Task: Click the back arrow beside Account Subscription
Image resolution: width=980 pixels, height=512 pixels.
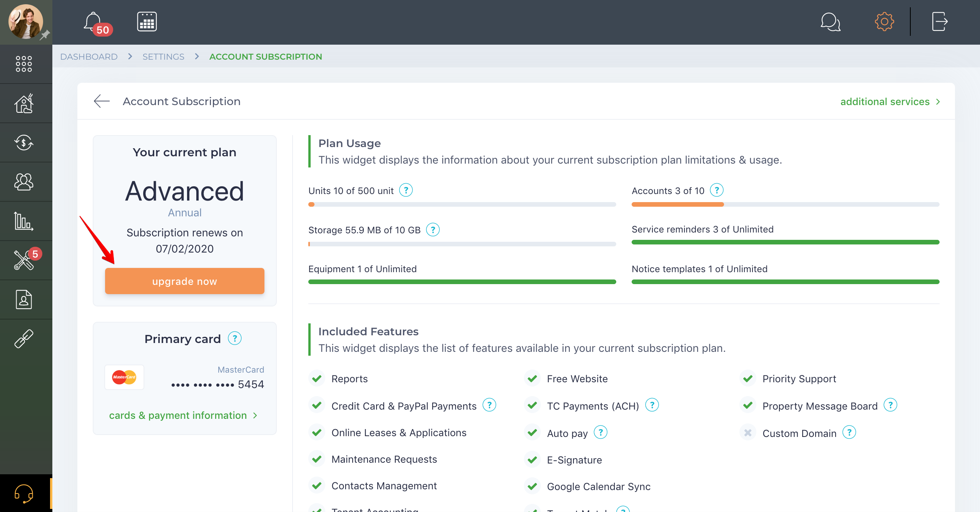Action: pos(102,101)
